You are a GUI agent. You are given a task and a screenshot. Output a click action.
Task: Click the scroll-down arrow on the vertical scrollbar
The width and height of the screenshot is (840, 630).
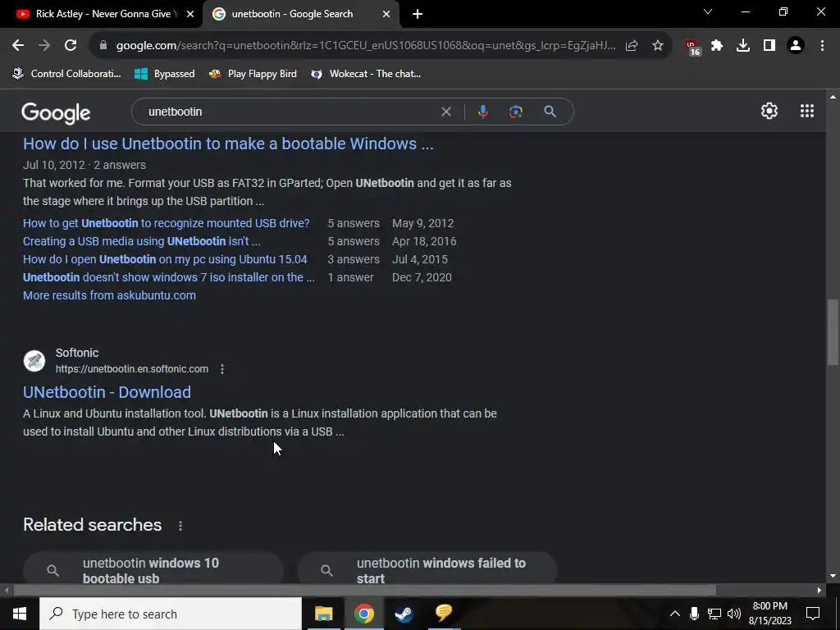pos(833,577)
